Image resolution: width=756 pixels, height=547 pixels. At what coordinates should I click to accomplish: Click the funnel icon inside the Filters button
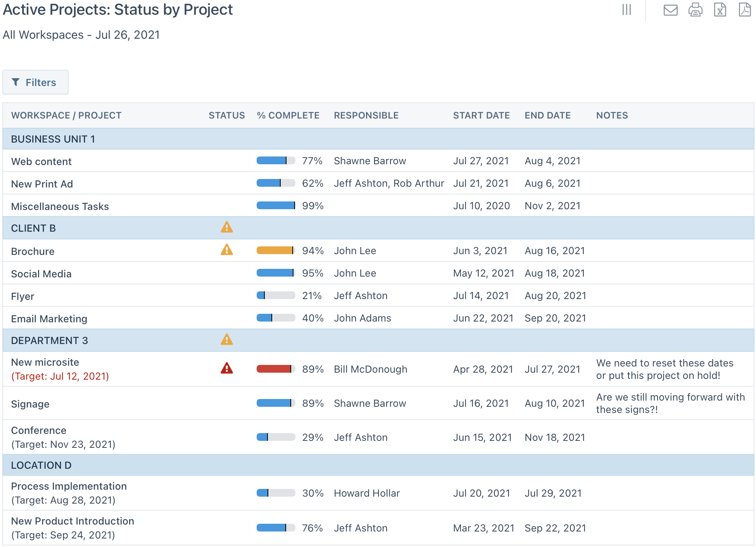coord(16,82)
